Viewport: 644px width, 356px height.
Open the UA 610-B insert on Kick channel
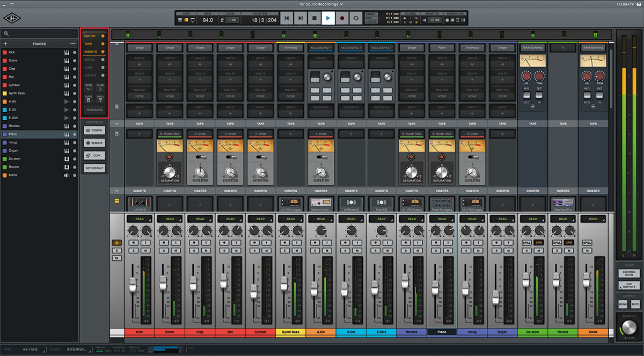(x=140, y=204)
